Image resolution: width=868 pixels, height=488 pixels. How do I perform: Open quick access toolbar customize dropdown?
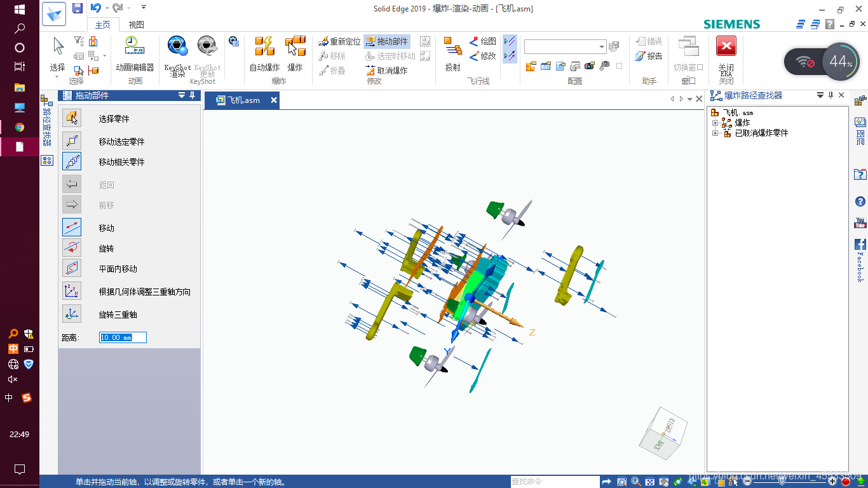144,8
